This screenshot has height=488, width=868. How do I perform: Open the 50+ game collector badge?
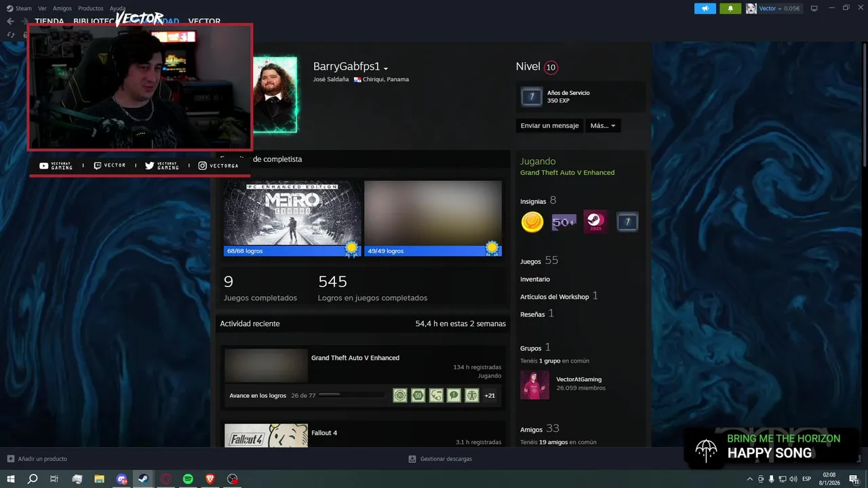(564, 222)
